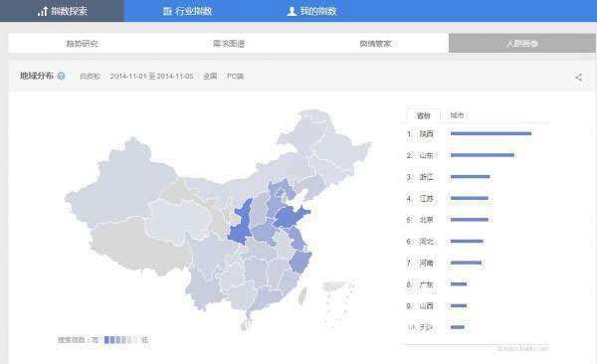Click the rank 2 山东 label
Viewport: 597px width, 364px height.
(x=427, y=155)
